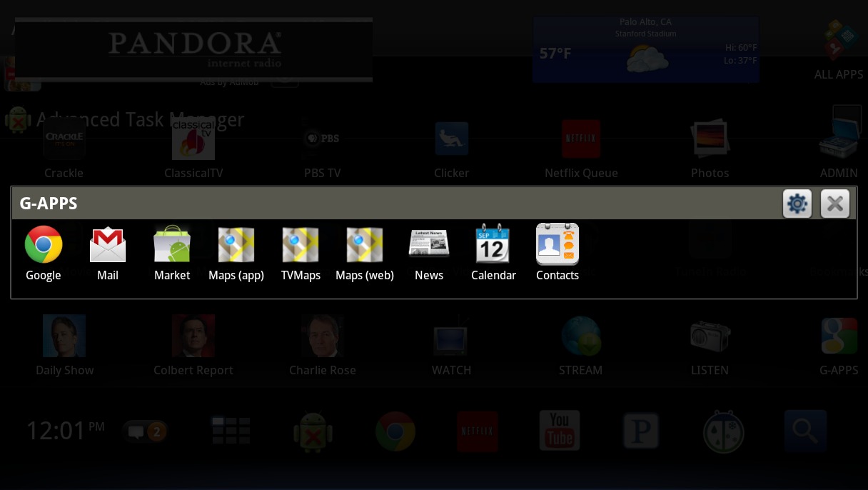
Task: Launch Advanced Task Manager from the dock
Action: coord(313,431)
